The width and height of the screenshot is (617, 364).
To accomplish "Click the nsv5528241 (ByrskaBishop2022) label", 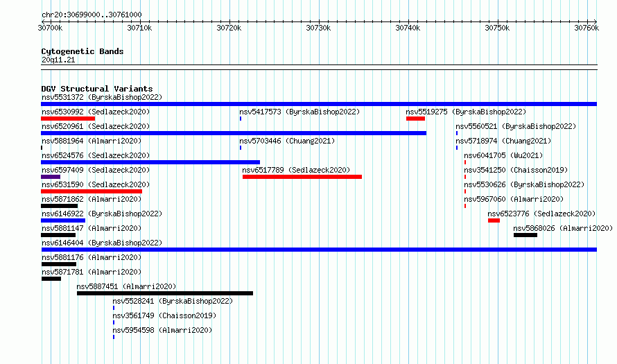I will click(173, 301).
